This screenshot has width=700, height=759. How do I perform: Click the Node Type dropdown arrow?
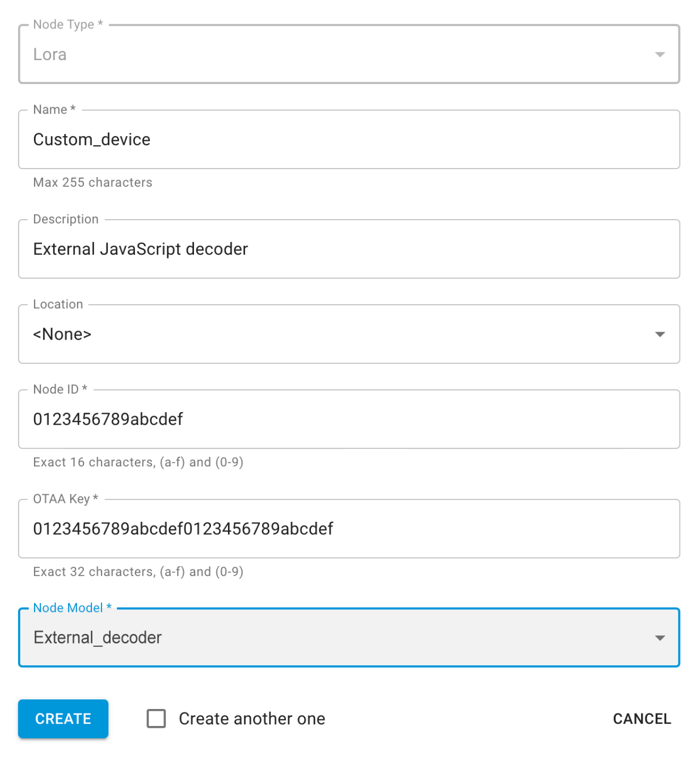click(x=660, y=54)
